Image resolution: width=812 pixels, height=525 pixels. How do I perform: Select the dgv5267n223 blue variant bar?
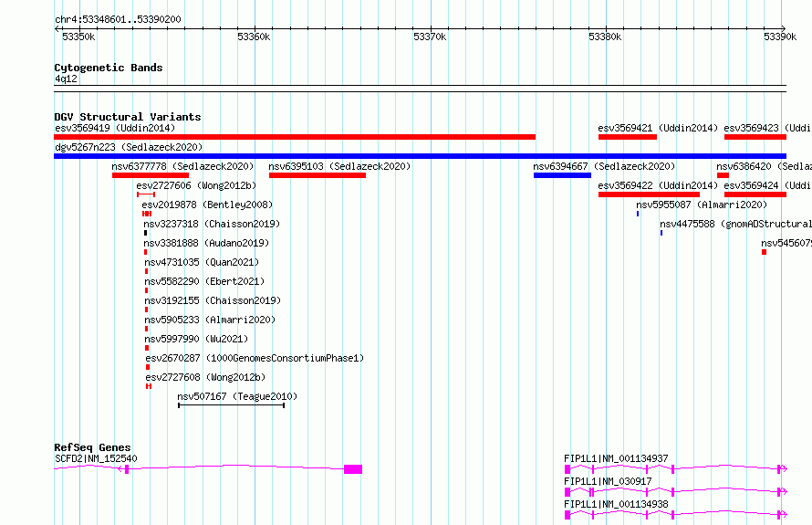420,156
